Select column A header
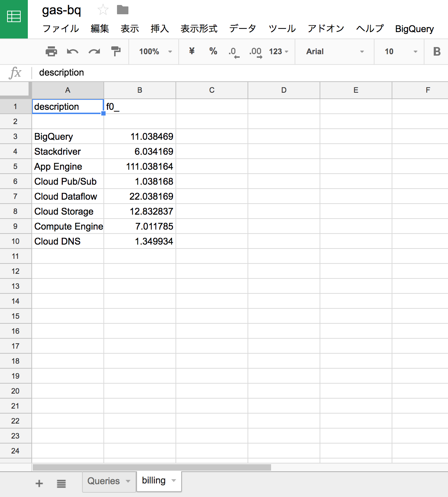The image size is (448, 497). pos(68,90)
